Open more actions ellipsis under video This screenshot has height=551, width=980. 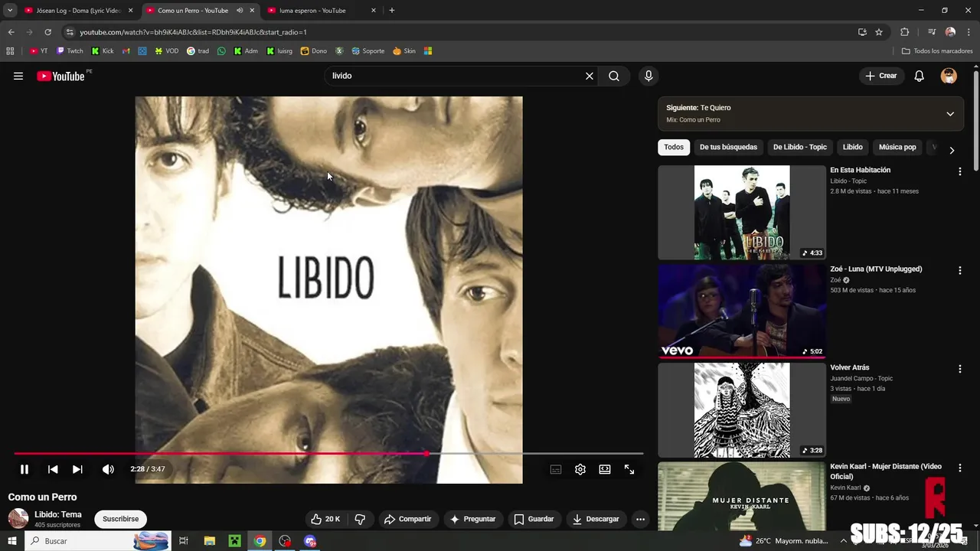(640, 519)
